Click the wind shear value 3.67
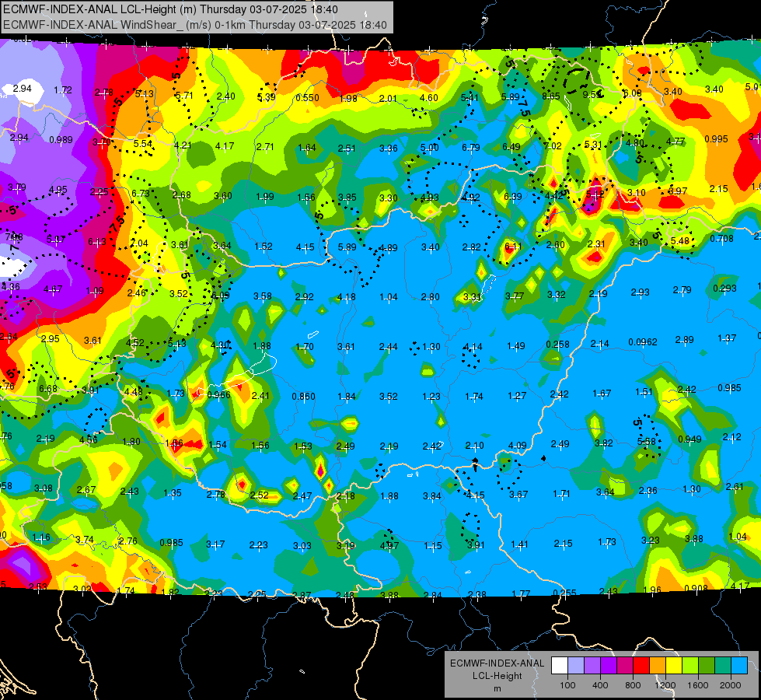This screenshot has height=700, width=761. tap(518, 495)
